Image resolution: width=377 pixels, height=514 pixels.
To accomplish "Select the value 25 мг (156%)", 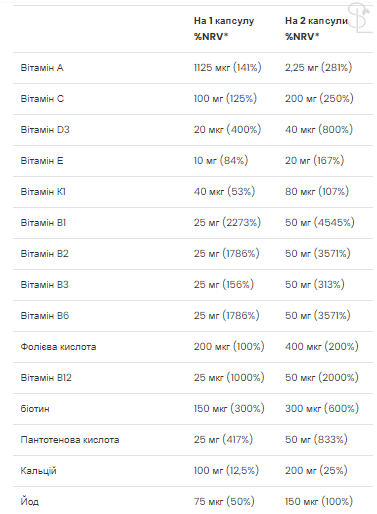I will (224, 285).
